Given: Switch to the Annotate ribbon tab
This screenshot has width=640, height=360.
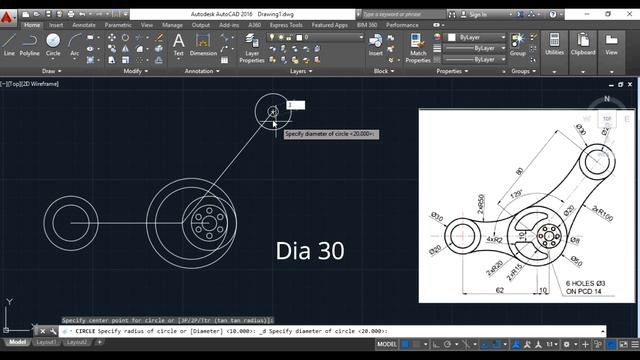Looking at the screenshot, I should (84, 25).
